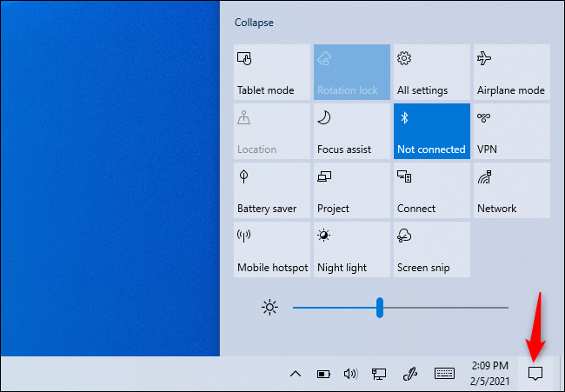The image size is (565, 392).
Task: Click the Windows Ink pen tray icon
Action: tap(410, 375)
